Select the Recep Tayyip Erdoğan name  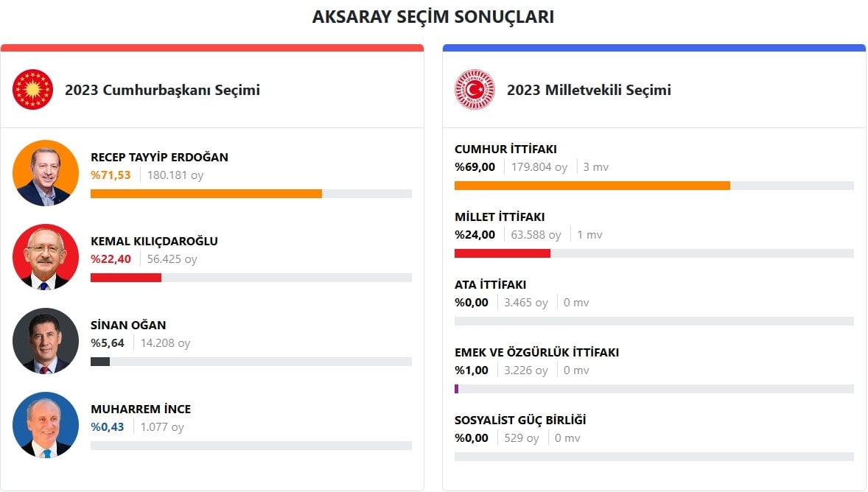(159, 157)
